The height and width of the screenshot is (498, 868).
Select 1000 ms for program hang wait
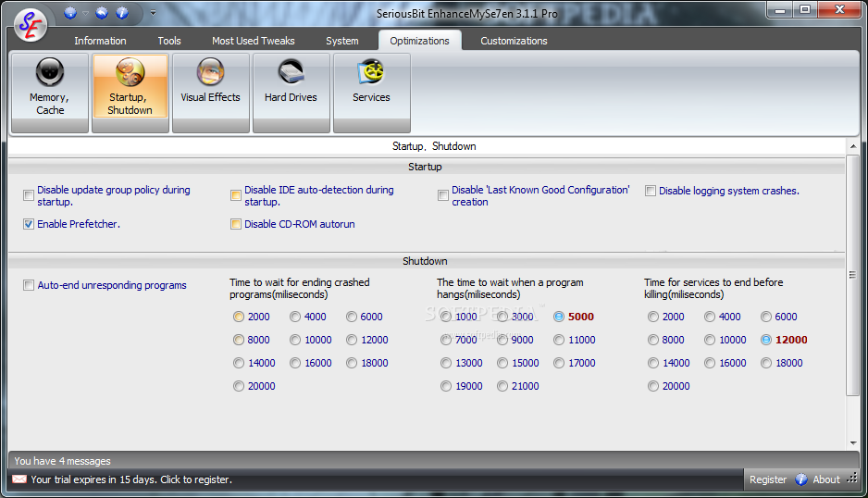(446, 317)
